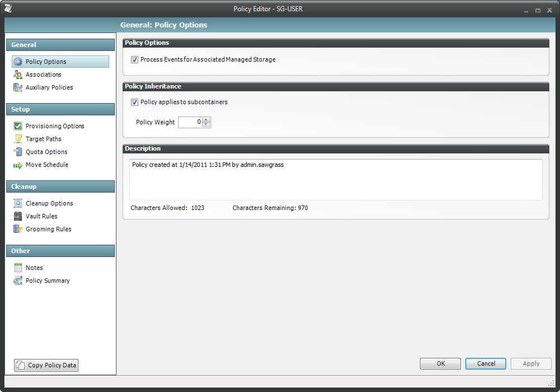View the Policy Summary
This screenshot has width=560, height=392.
coord(48,281)
